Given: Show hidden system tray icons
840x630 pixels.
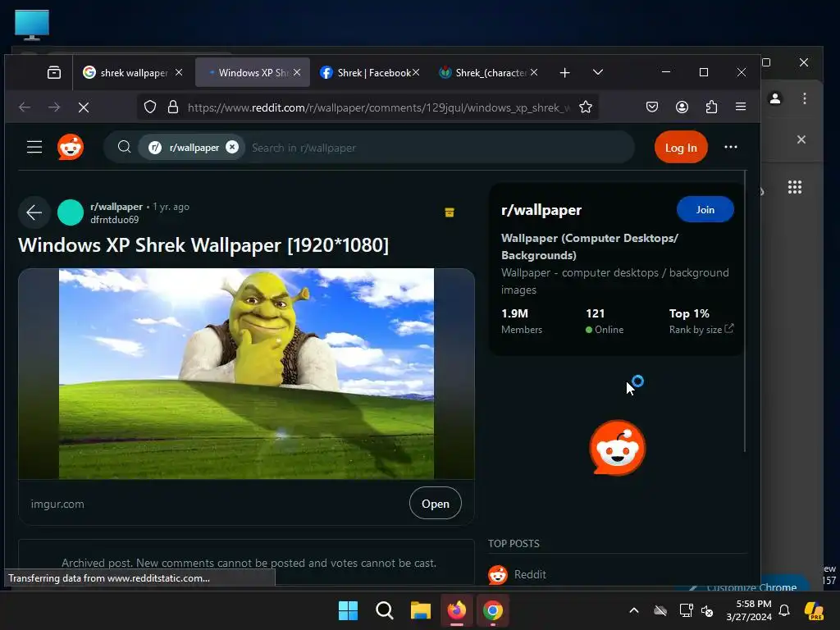Looking at the screenshot, I should (634, 610).
